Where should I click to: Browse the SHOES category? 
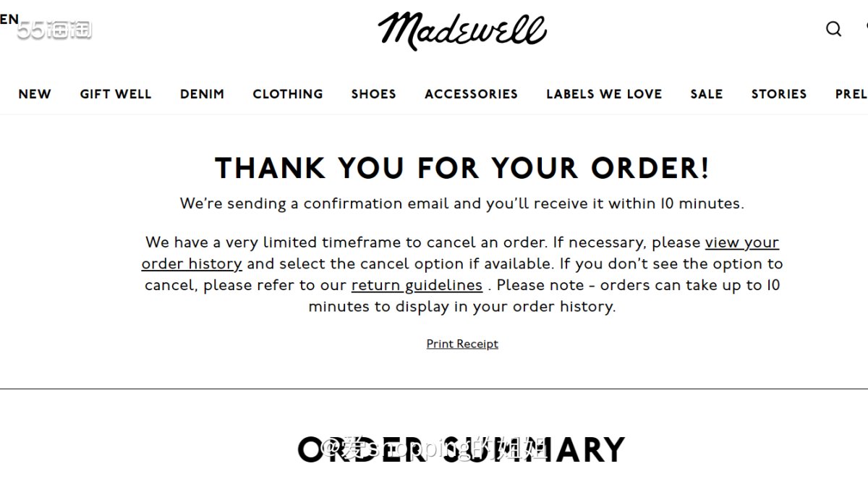click(x=373, y=94)
